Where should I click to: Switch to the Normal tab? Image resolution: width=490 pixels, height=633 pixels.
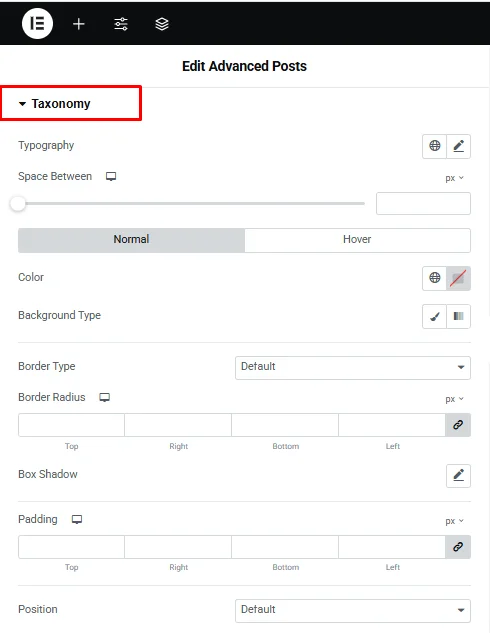click(131, 240)
